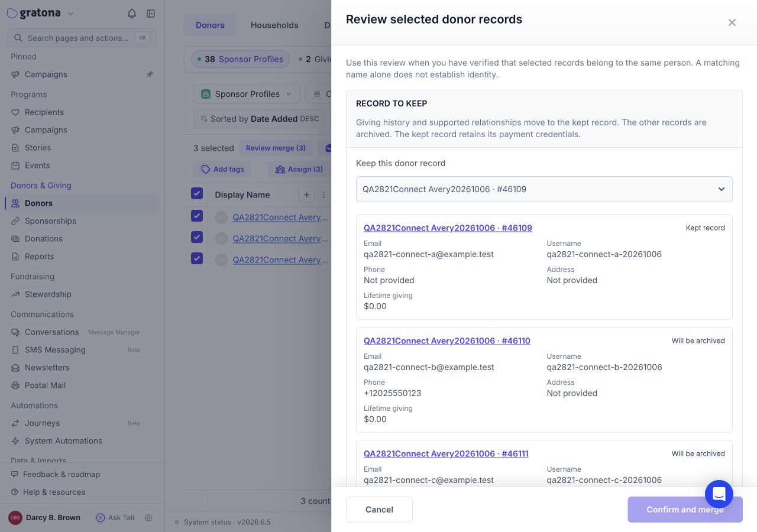Open the Keep this donor record dropdown
This screenshot has height=532, width=757.
[544, 189]
